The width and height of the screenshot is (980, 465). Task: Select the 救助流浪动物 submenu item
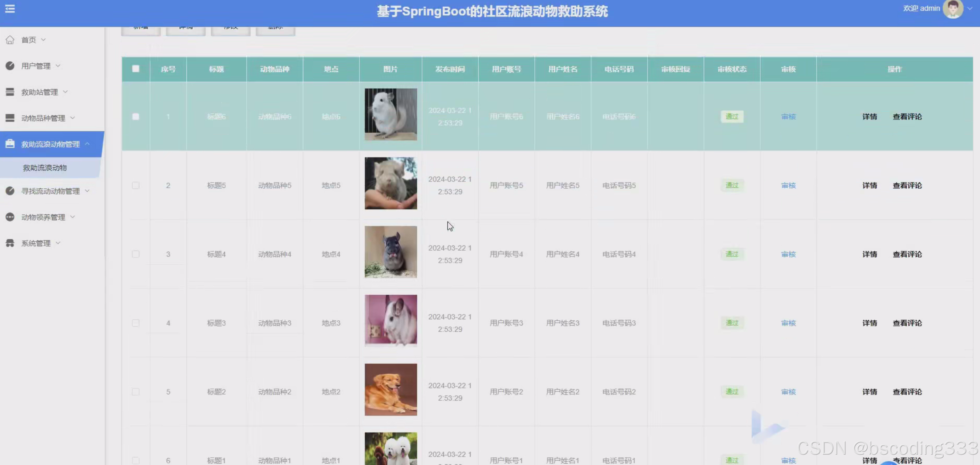click(45, 168)
